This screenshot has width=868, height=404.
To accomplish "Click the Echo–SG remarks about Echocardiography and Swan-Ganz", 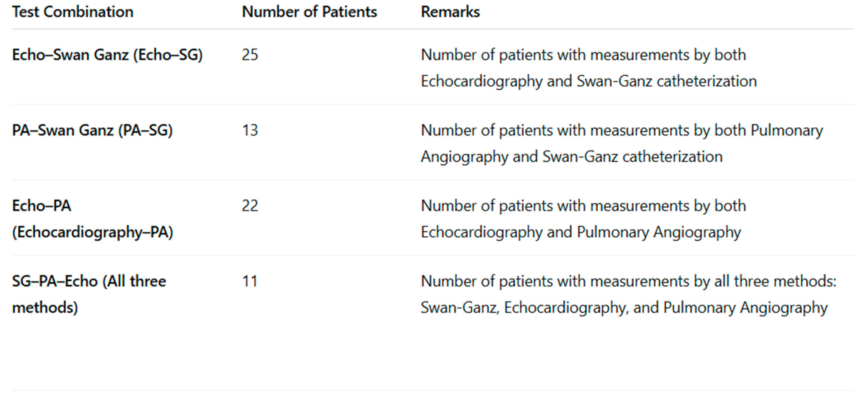I will click(x=583, y=55).
